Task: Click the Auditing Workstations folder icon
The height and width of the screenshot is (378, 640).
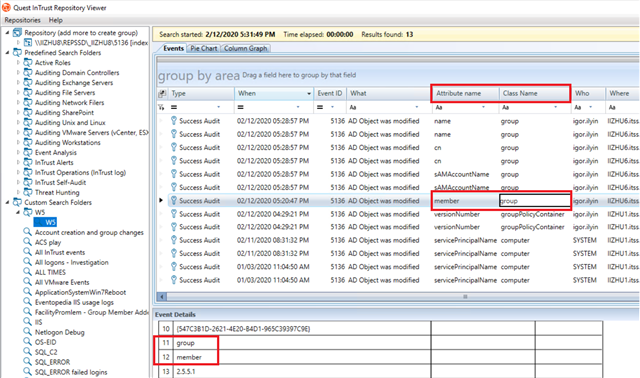Action: tap(28, 142)
